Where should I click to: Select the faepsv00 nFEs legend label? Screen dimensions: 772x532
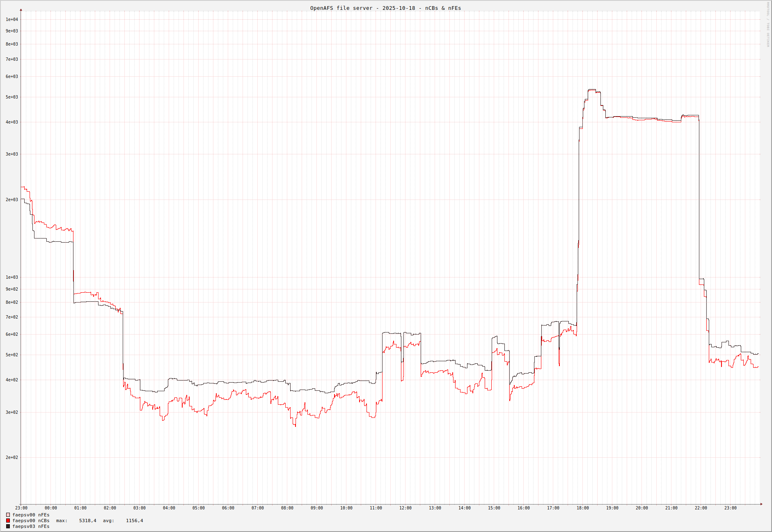(x=31, y=515)
